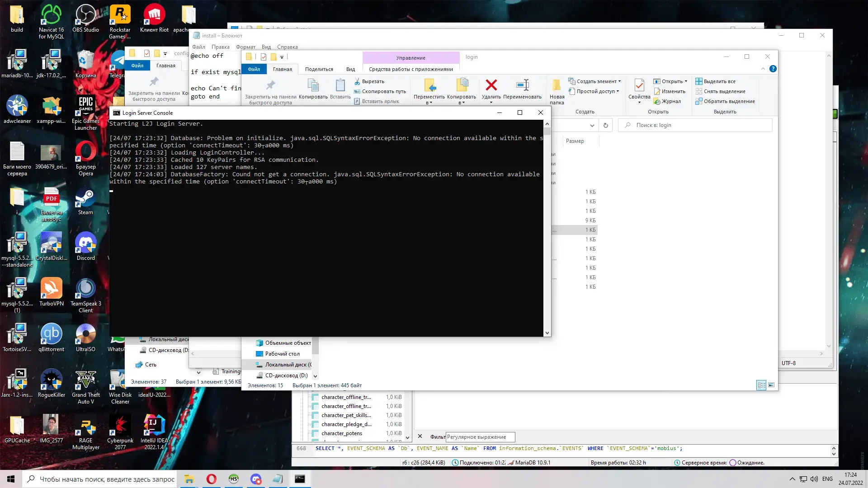
Task: Open adwcleaner desktop icon
Action: tap(17, 110)
